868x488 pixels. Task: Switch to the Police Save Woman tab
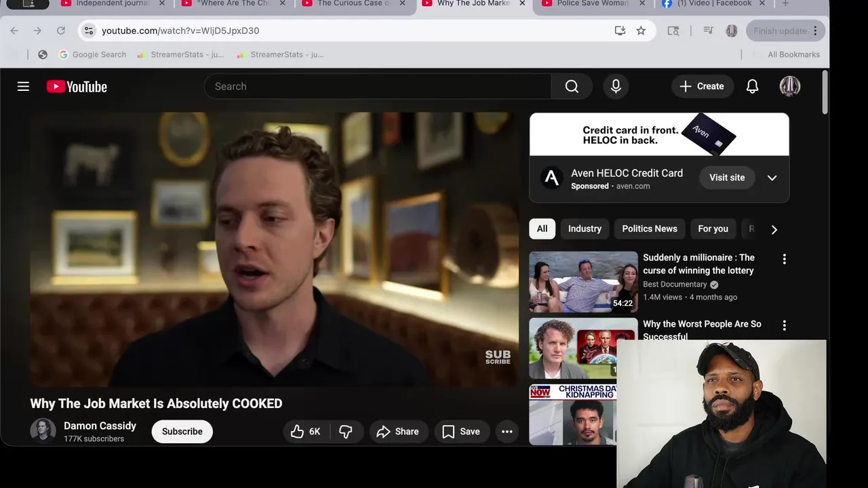[x=593, y=3]
